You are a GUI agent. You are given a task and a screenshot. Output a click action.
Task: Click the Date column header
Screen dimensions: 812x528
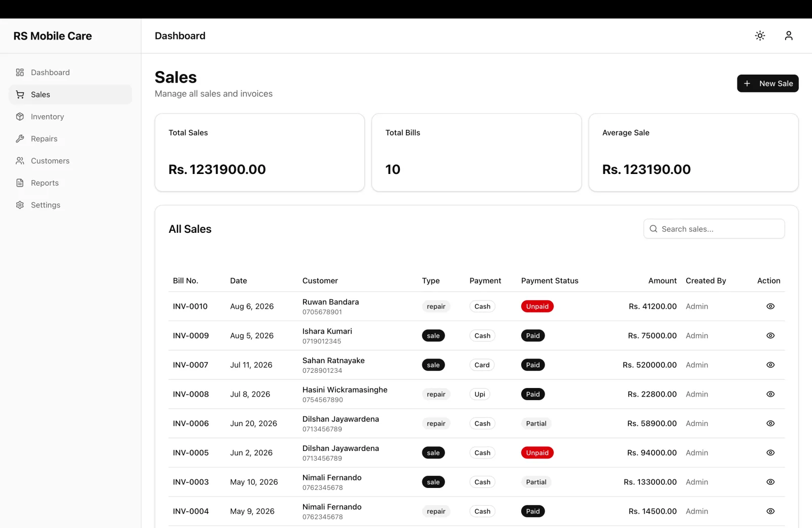pos(239,280)
